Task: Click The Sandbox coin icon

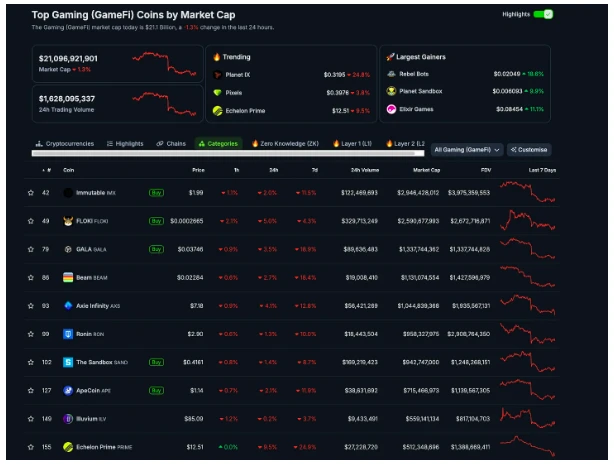Action: 68,362
